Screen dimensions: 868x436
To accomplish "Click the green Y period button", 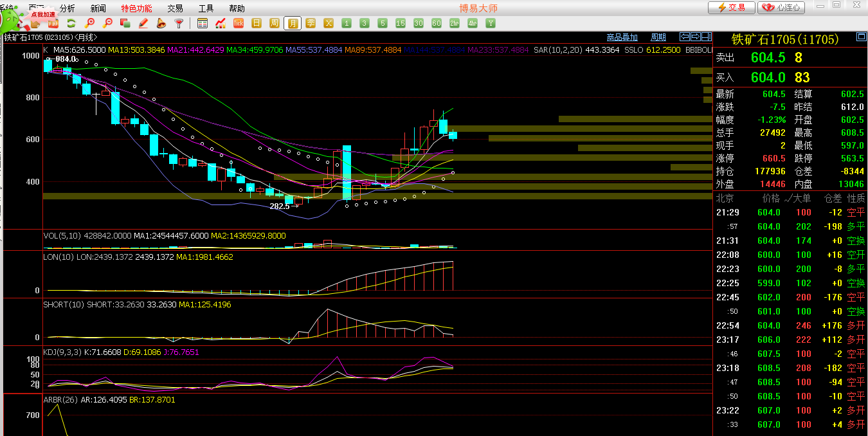I will (491, 23).
